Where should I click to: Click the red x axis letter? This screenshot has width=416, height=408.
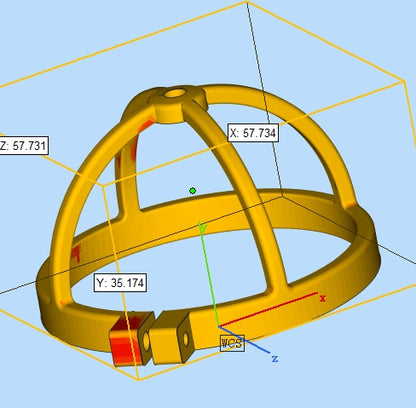click(x=322, y=298)
